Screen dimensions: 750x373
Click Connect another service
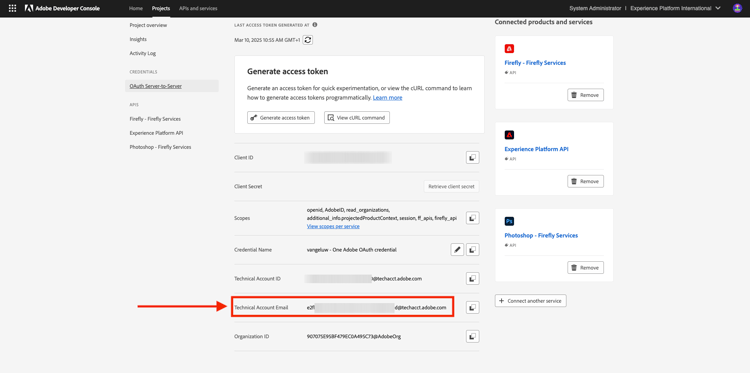(x=530, y=301)
